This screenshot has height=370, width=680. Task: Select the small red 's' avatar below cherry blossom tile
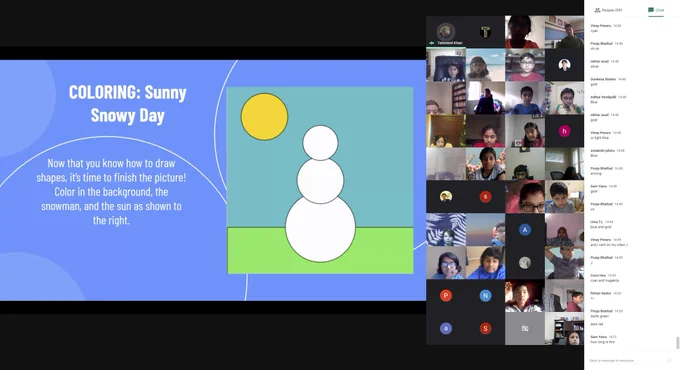point(485,196)
